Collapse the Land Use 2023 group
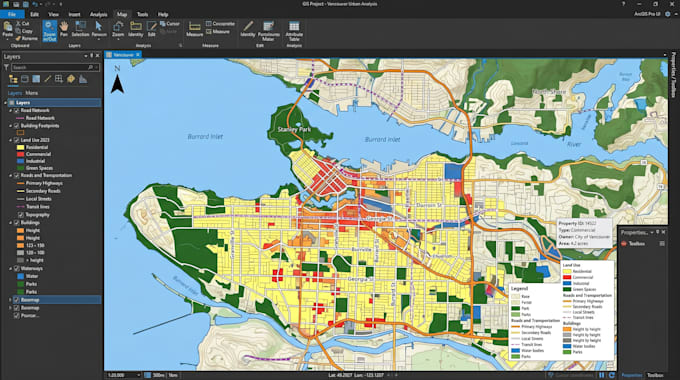 pyautogui.click(x=11, y=140)
